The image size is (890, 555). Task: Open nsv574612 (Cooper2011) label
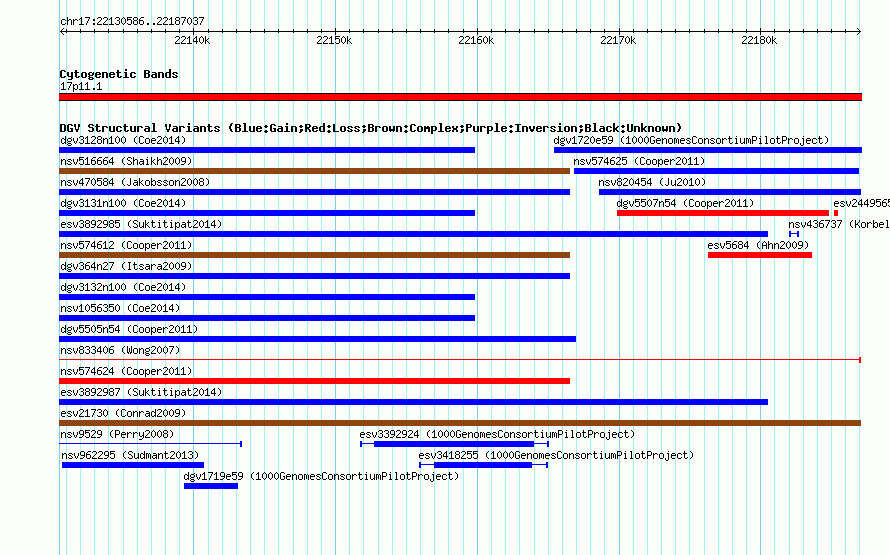[126, 245]
